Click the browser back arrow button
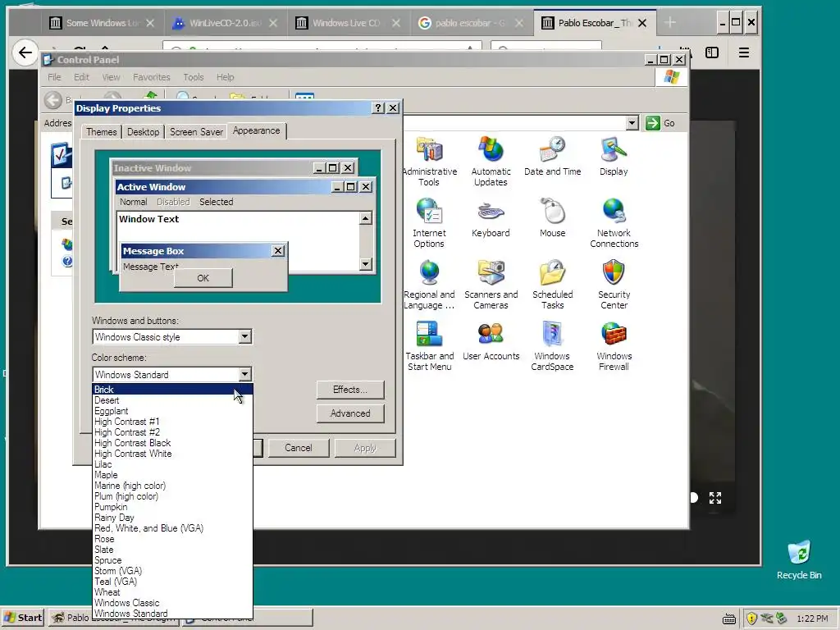 pos(25,52)
